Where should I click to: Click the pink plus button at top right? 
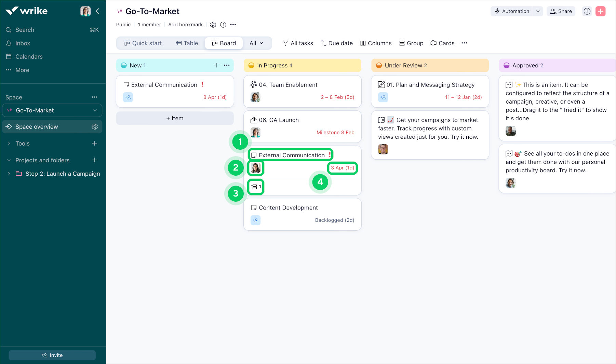click(x=601, y=11)
